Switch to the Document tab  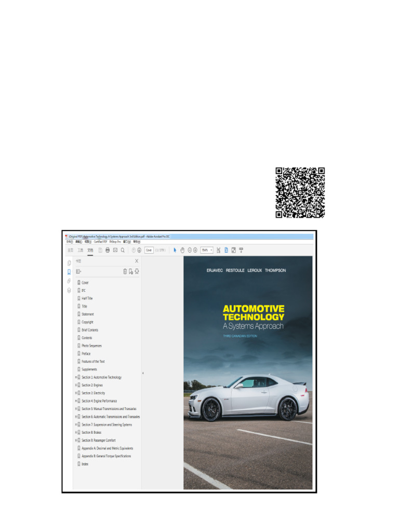coord(90,250)
